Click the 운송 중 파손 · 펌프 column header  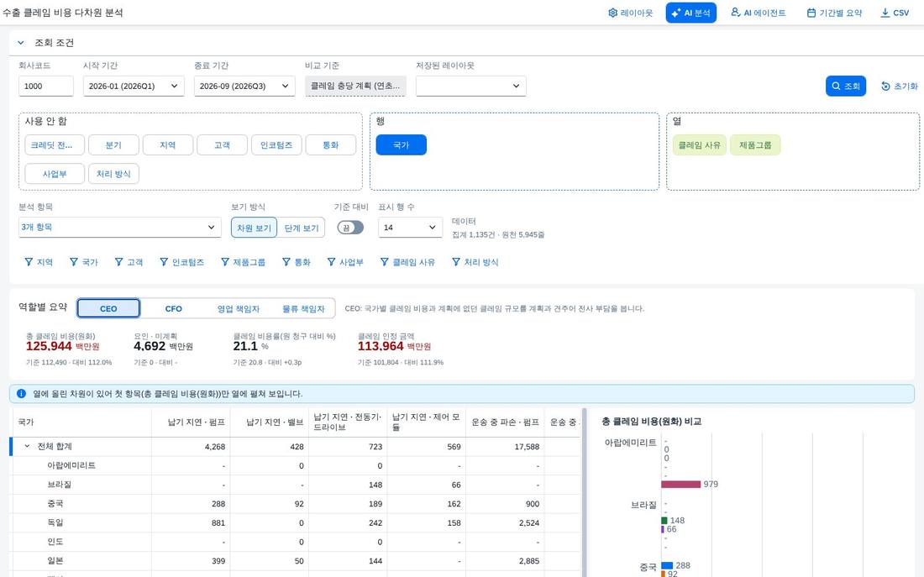click(x=505, y=422)
